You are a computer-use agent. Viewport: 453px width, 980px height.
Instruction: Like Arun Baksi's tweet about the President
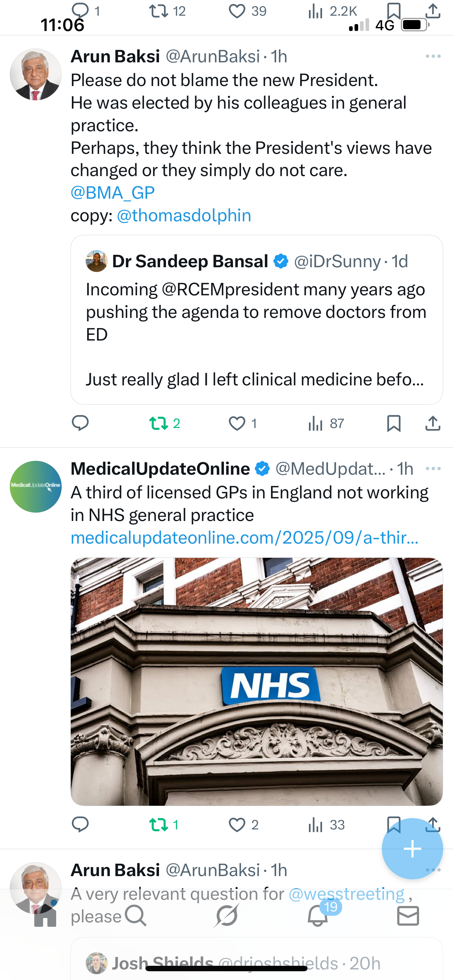[x=237, y=423]
